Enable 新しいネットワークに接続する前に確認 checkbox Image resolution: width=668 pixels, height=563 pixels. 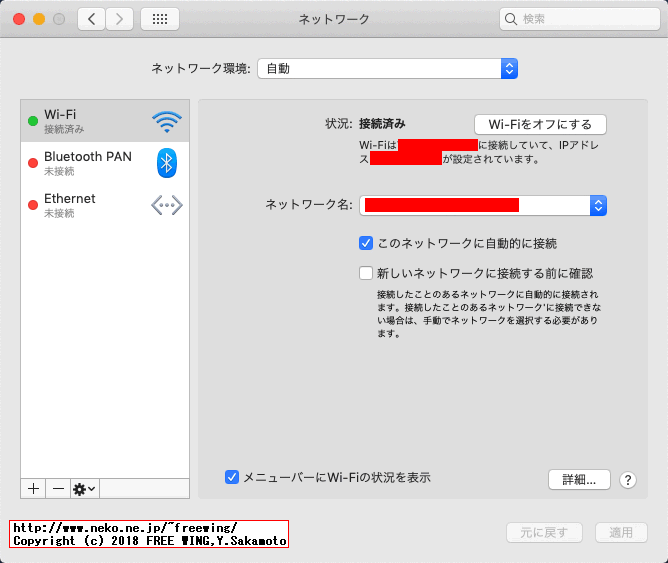[366, 273]
